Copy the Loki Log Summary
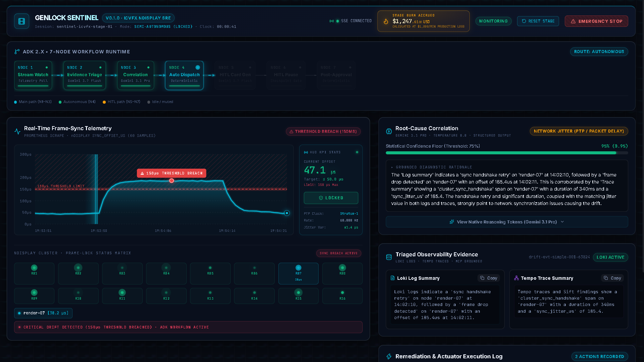This screenshot has height=362, width=644. pyautogui.click(x=489, y=278)
